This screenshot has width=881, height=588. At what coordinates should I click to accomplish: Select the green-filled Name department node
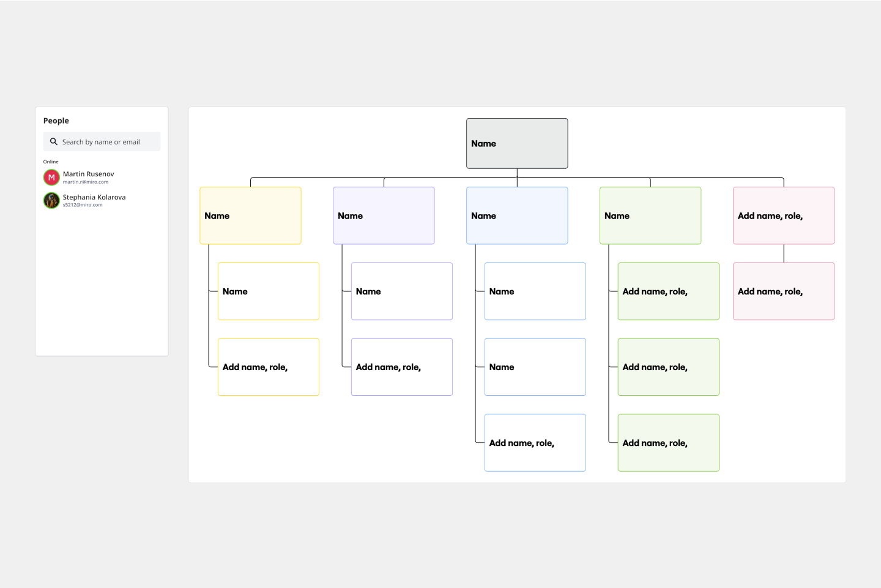click(650, 215)
